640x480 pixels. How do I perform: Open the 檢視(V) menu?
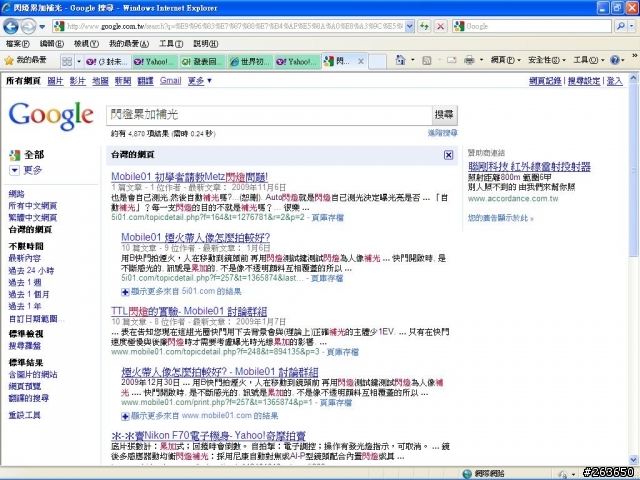[x=86, y=44]
